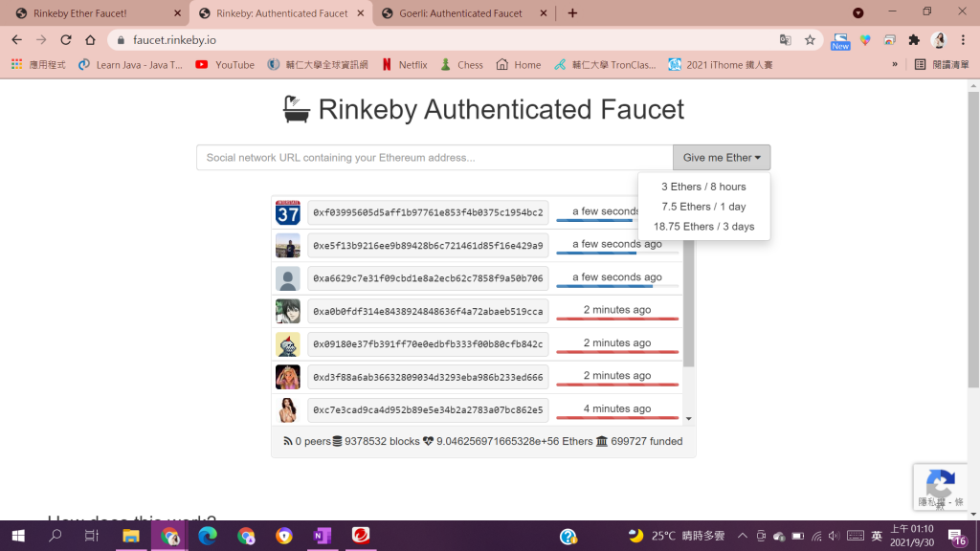Open the cast/media extension icon
The width and height of the screenshot is (980, 551).
(889, 40)
